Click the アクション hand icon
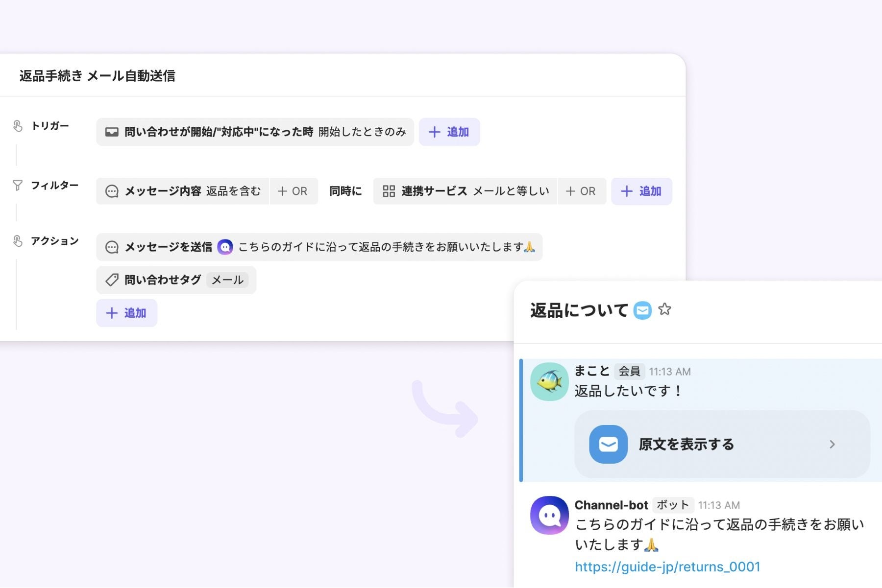The width and height of the screenshot is (882, 588). pos(18,241)
